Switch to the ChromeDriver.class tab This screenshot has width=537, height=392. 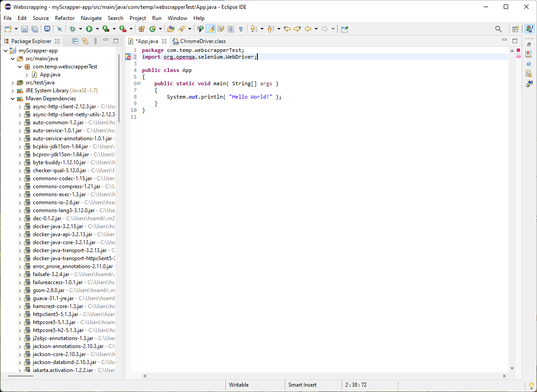(199, 41)
